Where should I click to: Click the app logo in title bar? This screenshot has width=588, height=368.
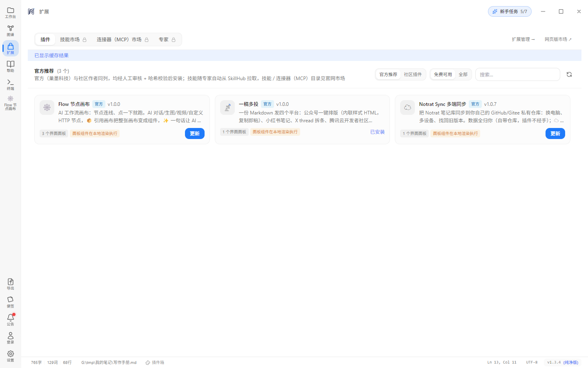tap(31, 11)
